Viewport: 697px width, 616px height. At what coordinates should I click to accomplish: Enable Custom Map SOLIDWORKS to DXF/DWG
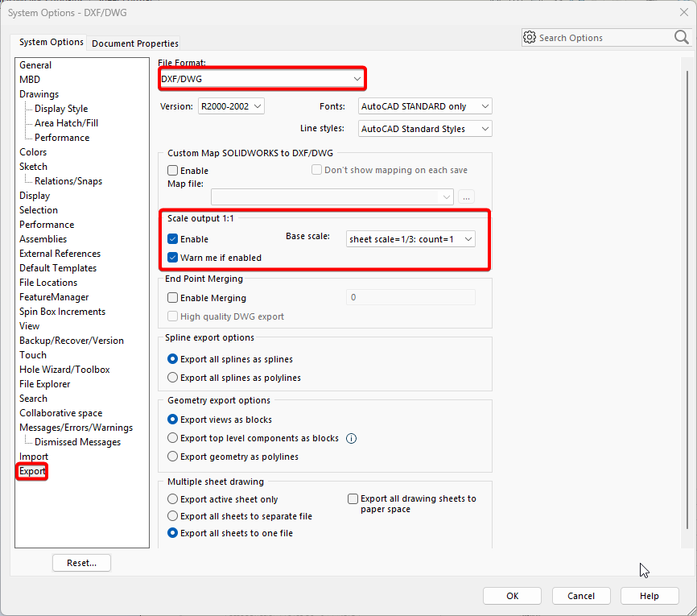coord(172,171)
